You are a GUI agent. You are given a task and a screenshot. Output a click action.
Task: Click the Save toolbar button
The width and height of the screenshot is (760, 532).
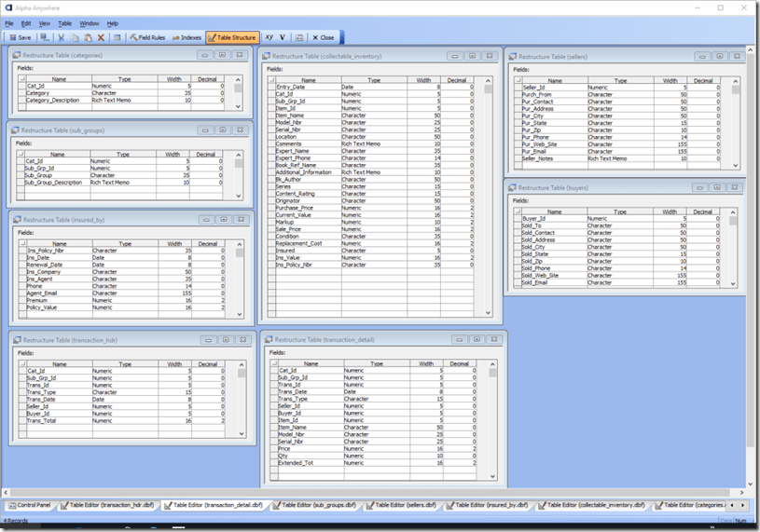click(21, 37)
